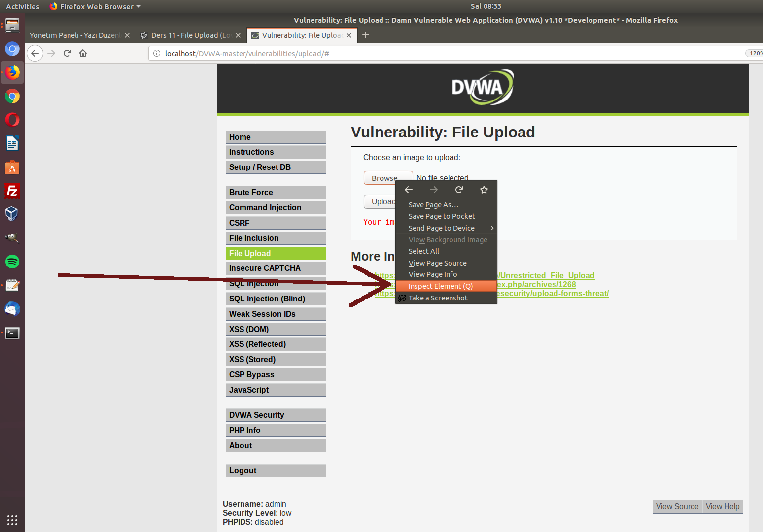Screen dimensions: 763x532
Task: Open the Weak Session IDs page
Action: (x=276, y=314)
